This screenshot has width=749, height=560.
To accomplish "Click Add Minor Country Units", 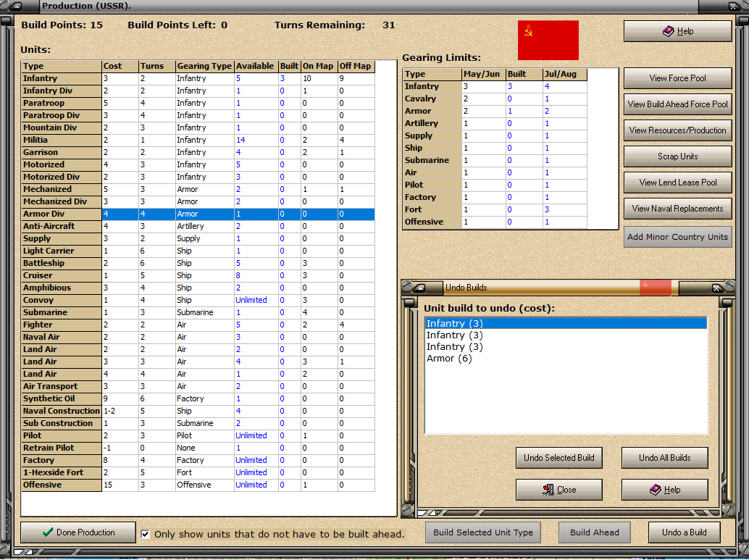I will (677, 237).
